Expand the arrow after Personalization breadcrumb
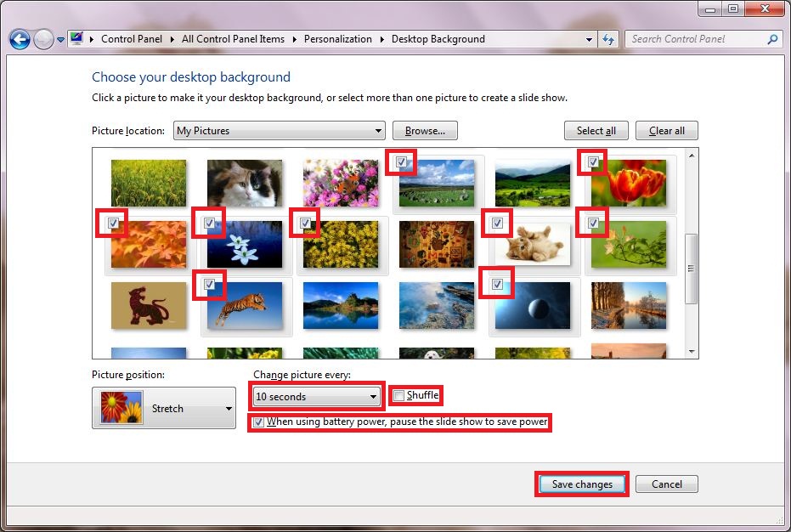791x532 pixels. (381, 39)
